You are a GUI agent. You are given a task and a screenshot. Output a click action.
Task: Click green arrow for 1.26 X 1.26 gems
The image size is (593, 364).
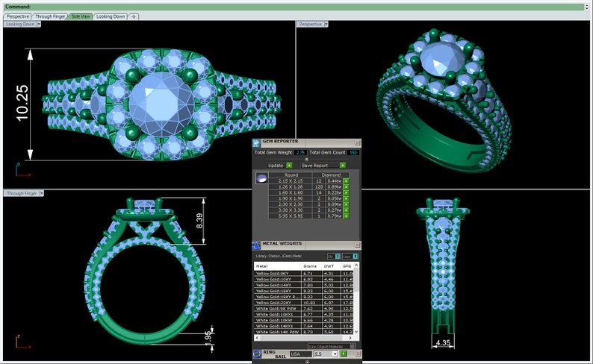pos(346,187)
